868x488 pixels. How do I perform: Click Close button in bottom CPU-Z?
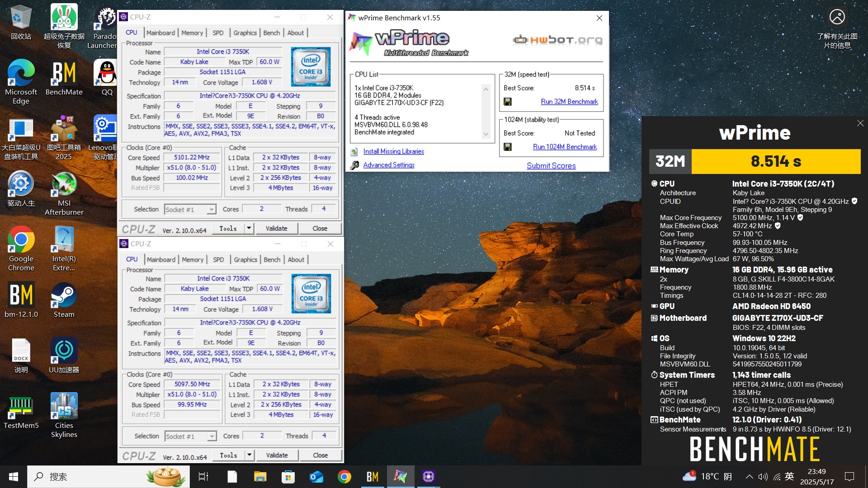[321, 455]
